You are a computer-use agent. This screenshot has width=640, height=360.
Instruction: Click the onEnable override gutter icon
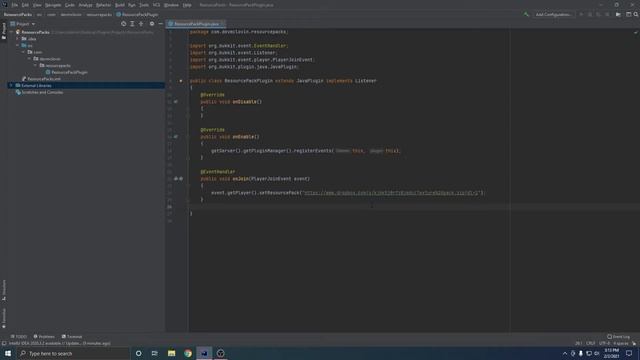[x=176, y=137]
